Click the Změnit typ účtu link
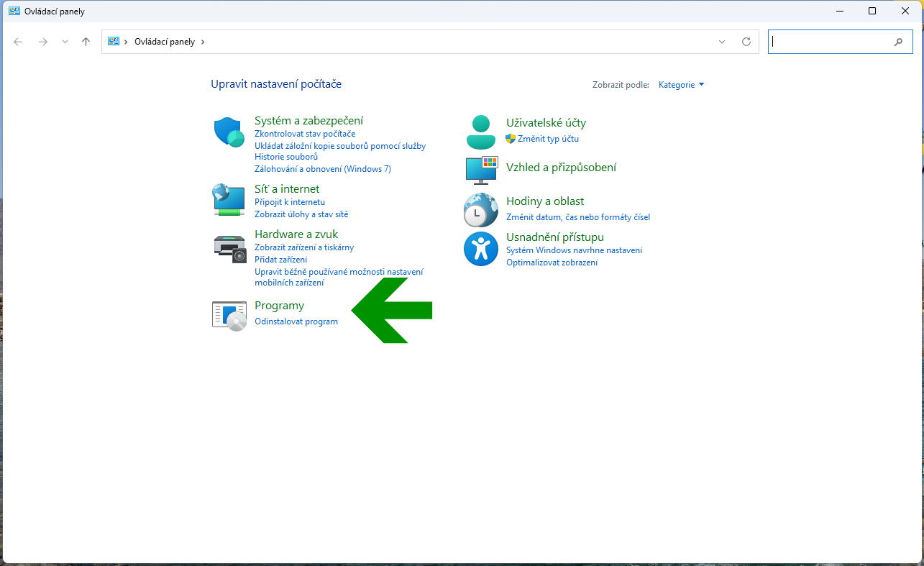This screenshot has width=924, height=566. pos(548,139)
